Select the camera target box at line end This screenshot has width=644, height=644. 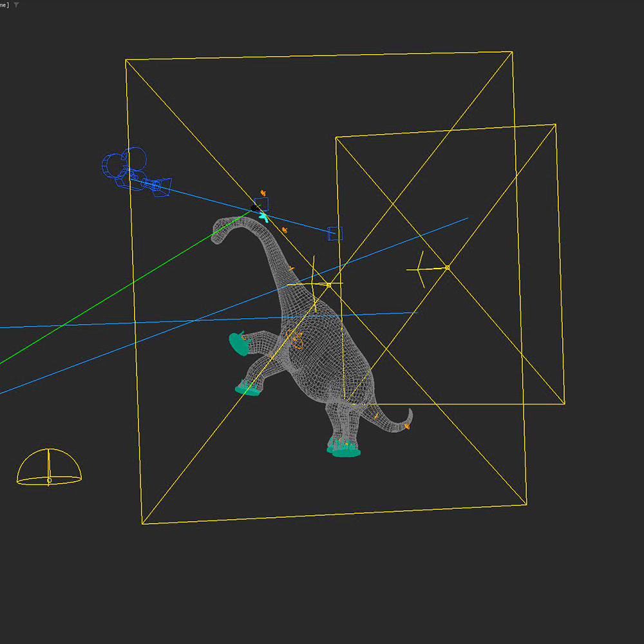pyautogui.click(x=335, y=234)
